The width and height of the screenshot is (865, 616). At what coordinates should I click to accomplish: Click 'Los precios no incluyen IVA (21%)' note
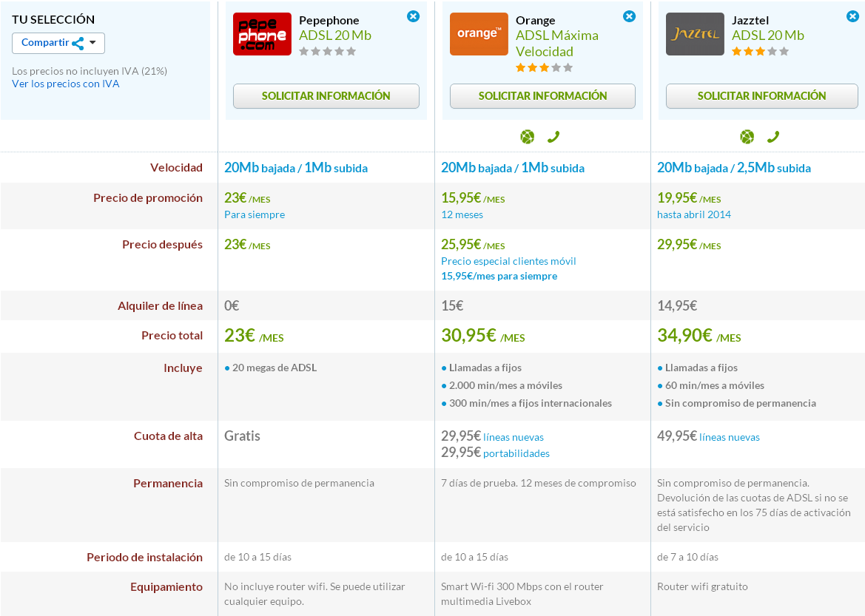pyautogui.click(x=90, y=71)
